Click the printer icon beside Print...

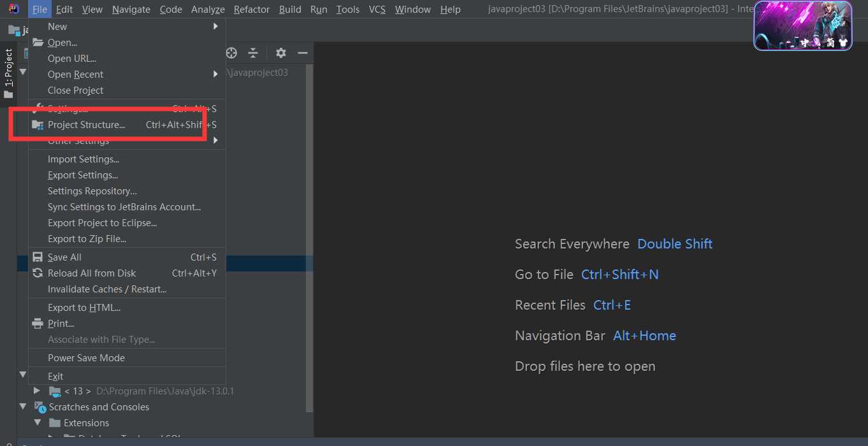(38, 324)
